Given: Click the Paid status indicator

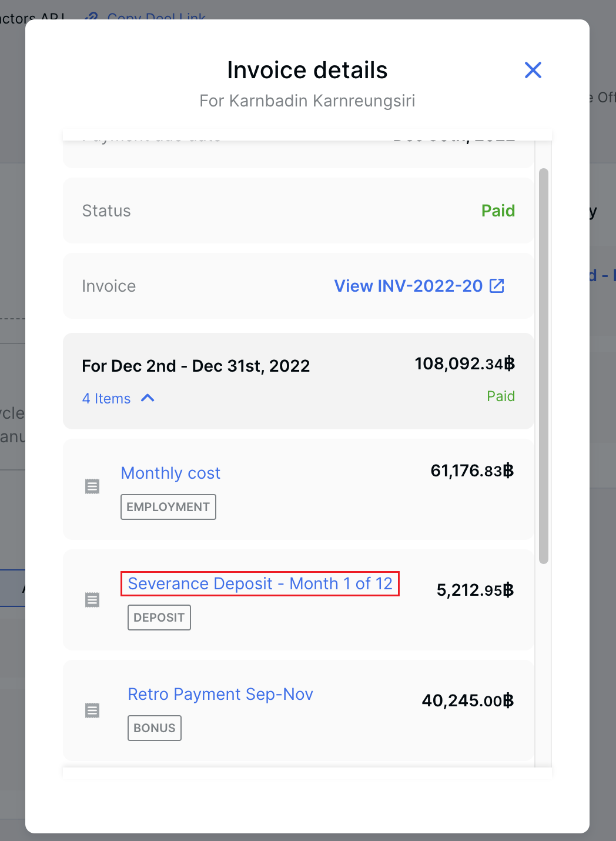Looking at the screenshot, I should point(497,211).
